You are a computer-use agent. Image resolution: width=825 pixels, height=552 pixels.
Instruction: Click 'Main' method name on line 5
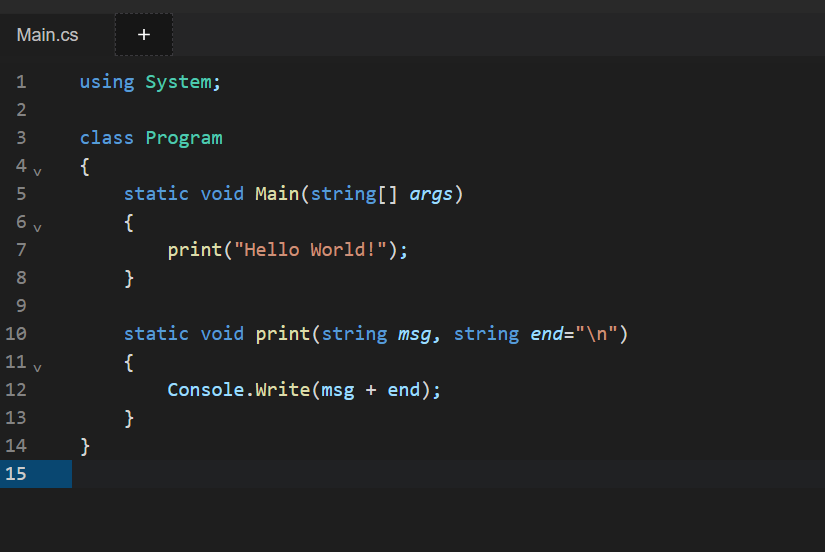click(277, 194)
